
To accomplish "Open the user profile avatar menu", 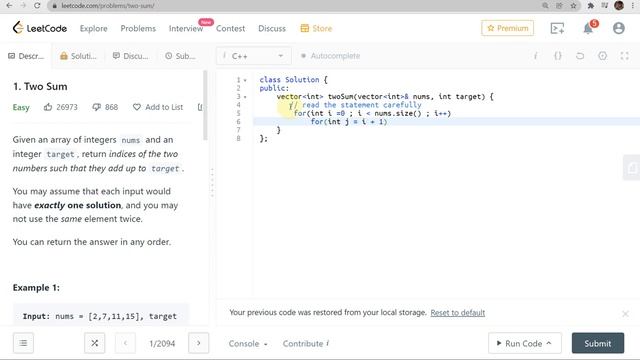I will 619,28.
